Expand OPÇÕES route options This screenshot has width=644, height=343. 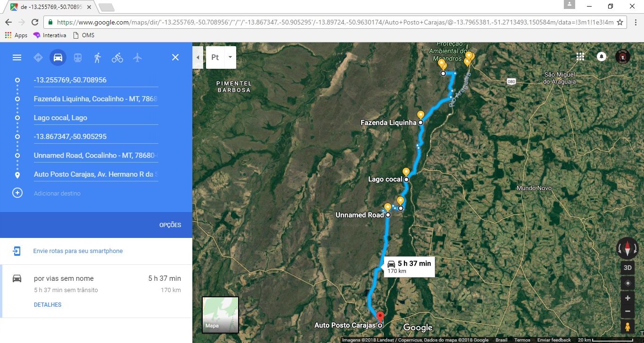(x=170, y=225)
